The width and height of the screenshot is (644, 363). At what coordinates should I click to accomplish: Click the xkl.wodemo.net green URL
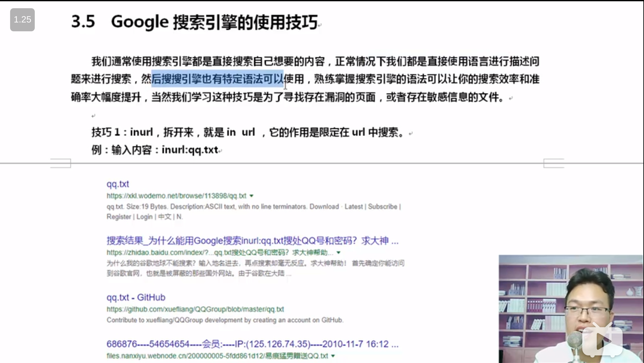point(176,196)
